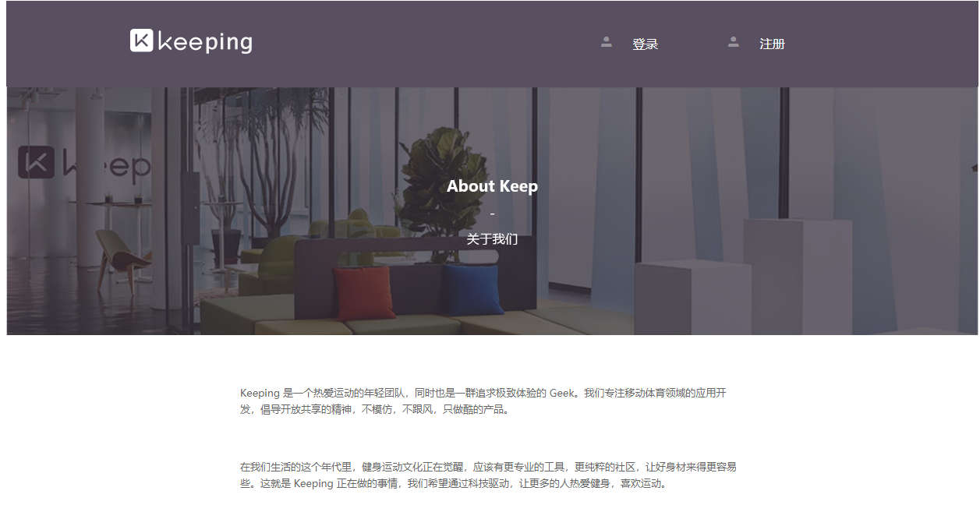
Task: Click the paragraph starting Keeping 是一个热爱运动
Action: click(x=483, y=401)
